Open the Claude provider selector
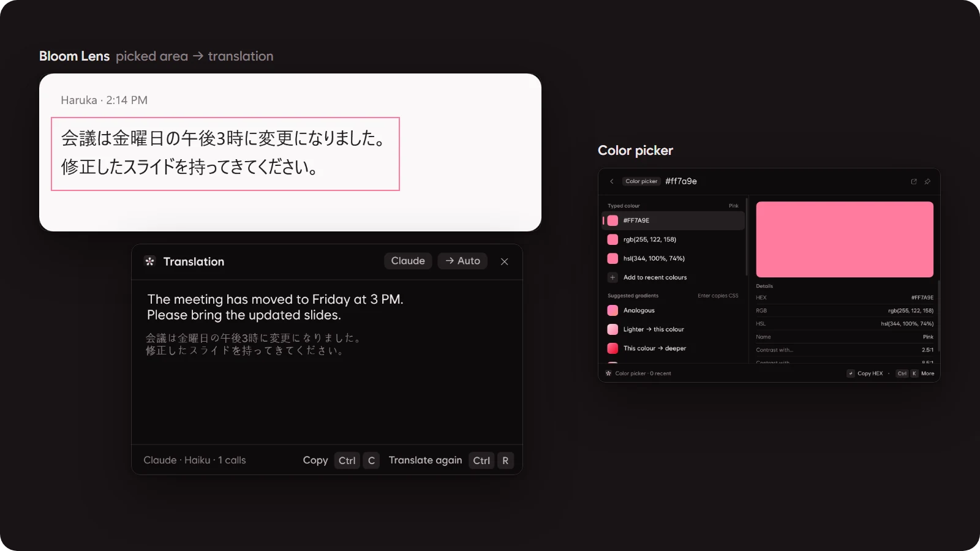The width and height of the screenshot is (980, 551). [408, 261]
